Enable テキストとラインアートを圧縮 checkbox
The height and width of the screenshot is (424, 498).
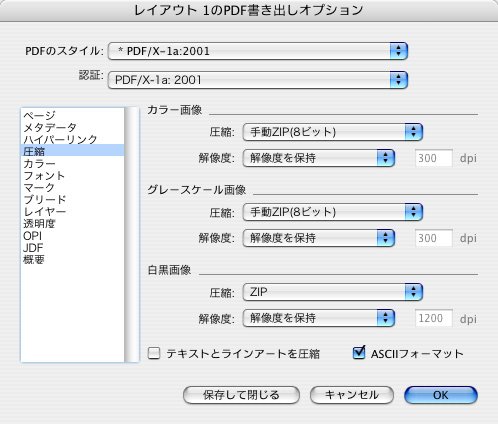(x=154, y=353)
